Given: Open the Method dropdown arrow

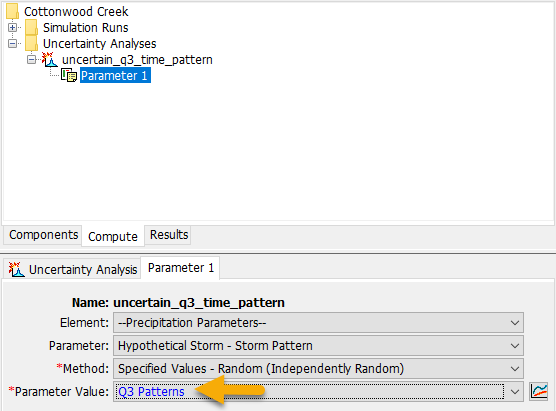Looking at the screenshot, I should coord(515,369).
